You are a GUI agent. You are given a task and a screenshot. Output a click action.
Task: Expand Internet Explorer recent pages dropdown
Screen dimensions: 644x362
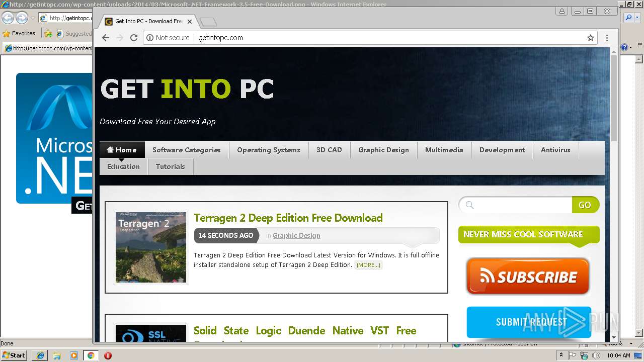coord(33,18)
